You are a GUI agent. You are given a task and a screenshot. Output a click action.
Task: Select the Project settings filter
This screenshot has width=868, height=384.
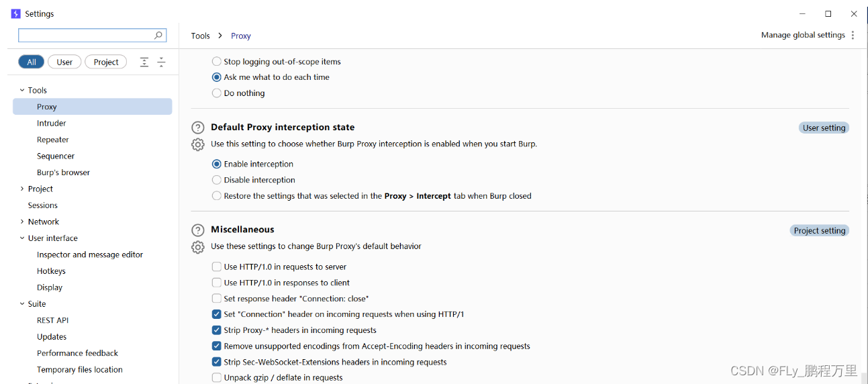click(x=106, y=62)
